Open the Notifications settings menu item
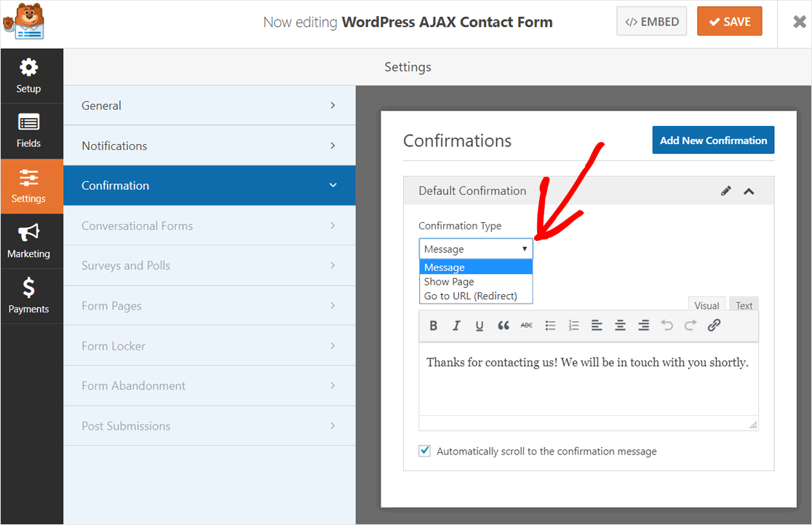The image size is (812, 525). 210,145
